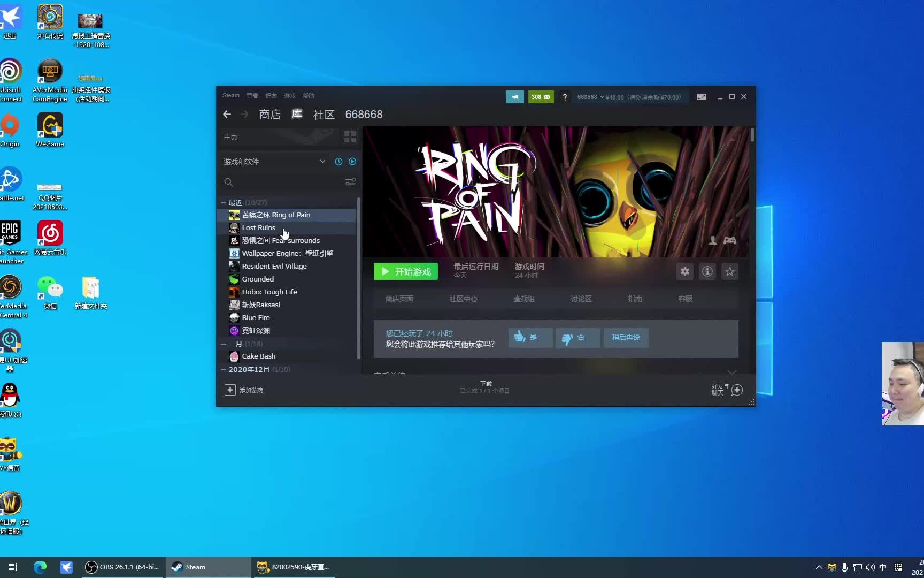Viewport: 924px width, 578px height.
Task: Select Resident Evil Village in library
Action: tap(286, 267)
